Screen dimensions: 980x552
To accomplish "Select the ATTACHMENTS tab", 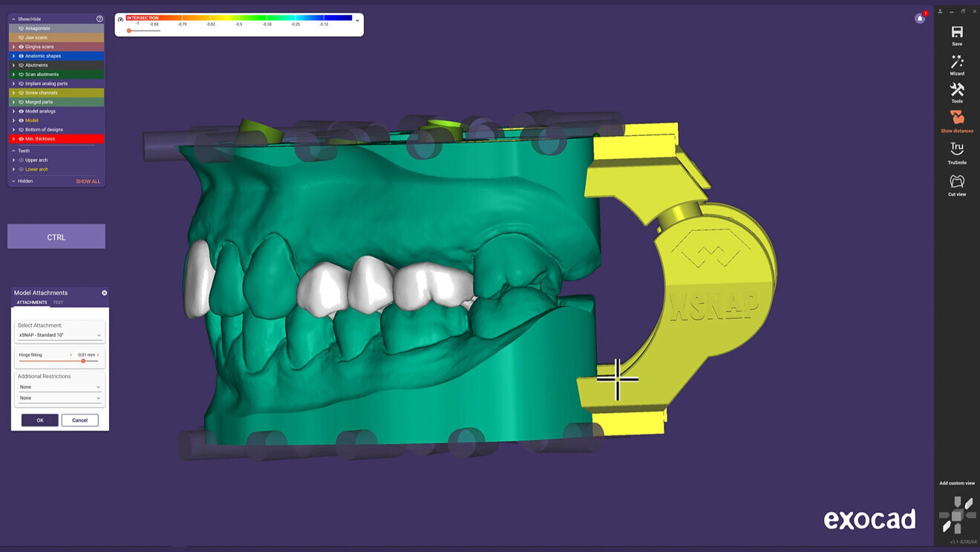I will [30, 302].
